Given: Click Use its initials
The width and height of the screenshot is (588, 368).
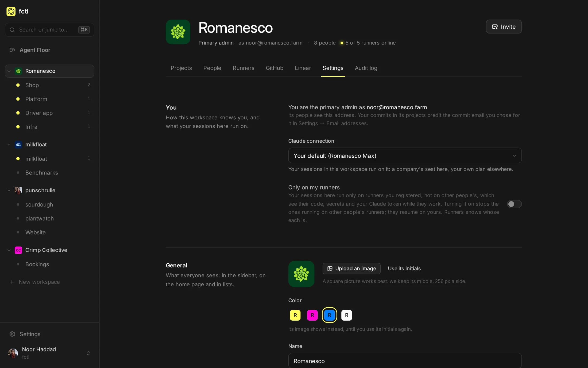Looking at the screenshot, I should click(x=404, y=269).
